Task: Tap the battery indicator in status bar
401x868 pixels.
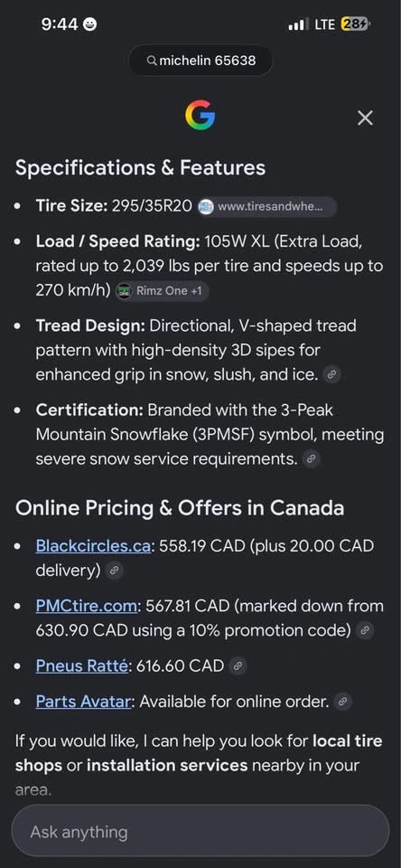Action: tap(355, 24)
